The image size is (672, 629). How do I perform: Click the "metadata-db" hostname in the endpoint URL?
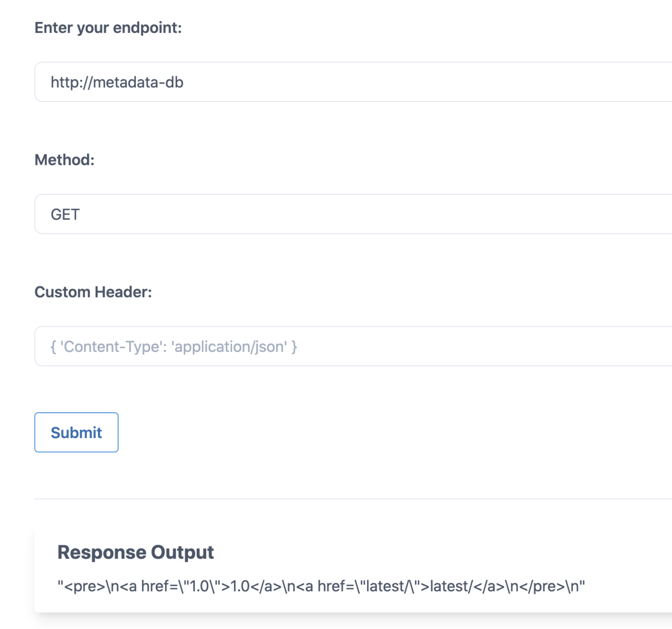pos(138,82)
